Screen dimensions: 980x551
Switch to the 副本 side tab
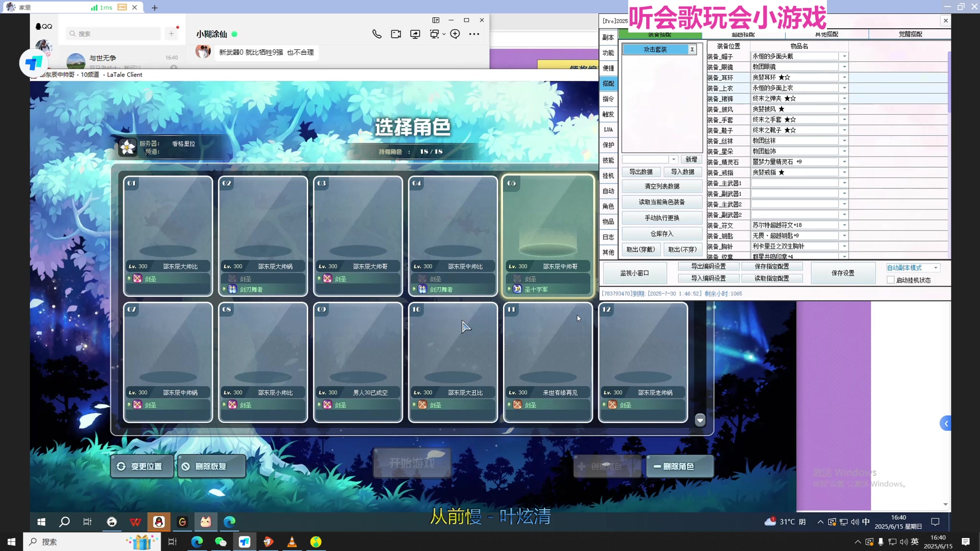(608, 37)
